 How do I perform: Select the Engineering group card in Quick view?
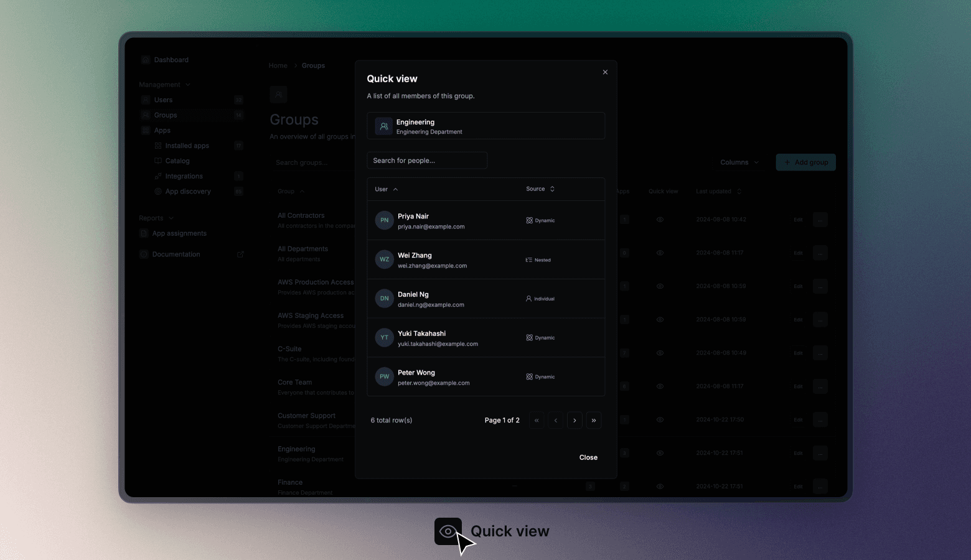tap(485, 126)
